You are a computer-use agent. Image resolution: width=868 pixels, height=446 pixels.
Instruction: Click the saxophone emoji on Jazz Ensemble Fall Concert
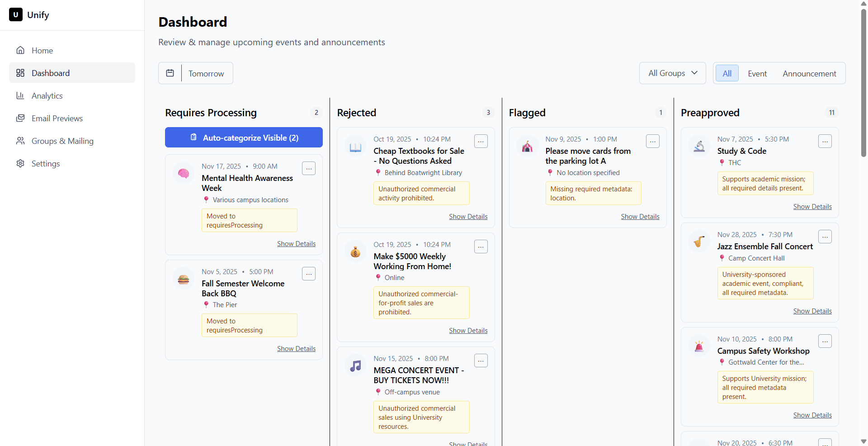699,242
